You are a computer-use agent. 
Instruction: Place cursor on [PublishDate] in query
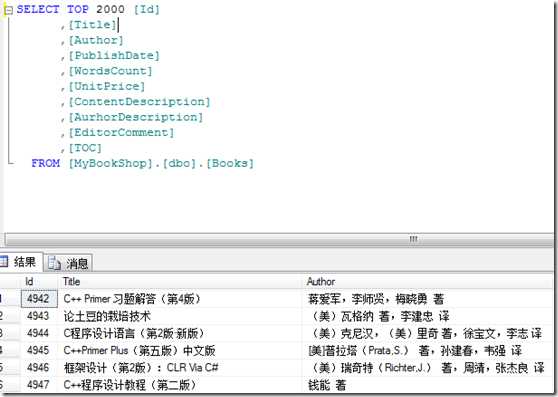114,55
